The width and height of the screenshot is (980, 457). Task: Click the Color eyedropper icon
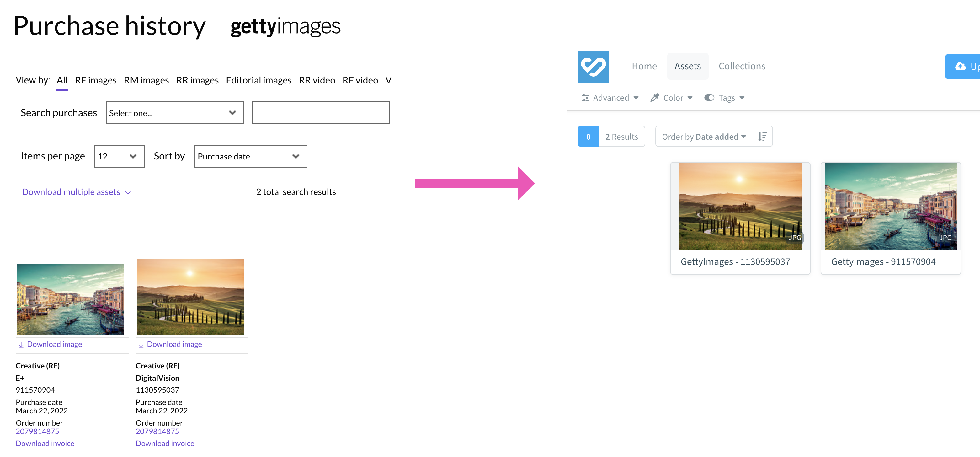(654, 98)
